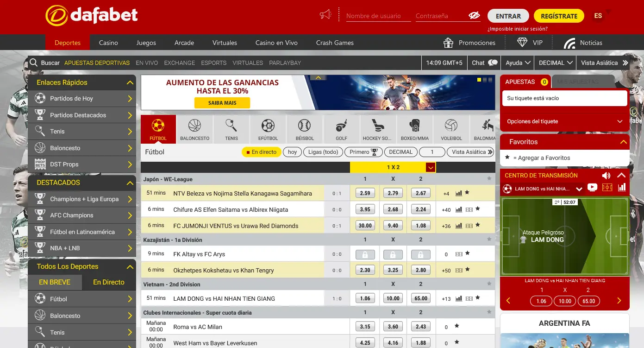The height and width of the screenshot is (348, 644).
Task: Open Promociones gift icon link
Action: click(469, 43)
